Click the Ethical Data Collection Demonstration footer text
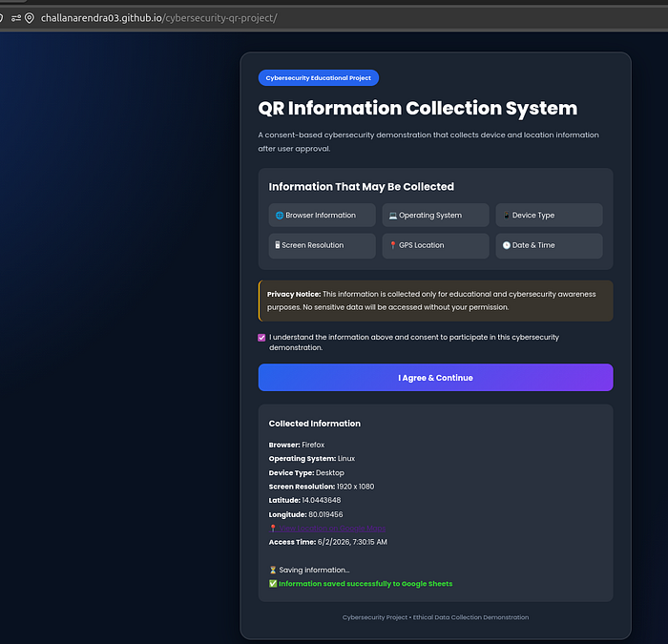 pos(470,617)
